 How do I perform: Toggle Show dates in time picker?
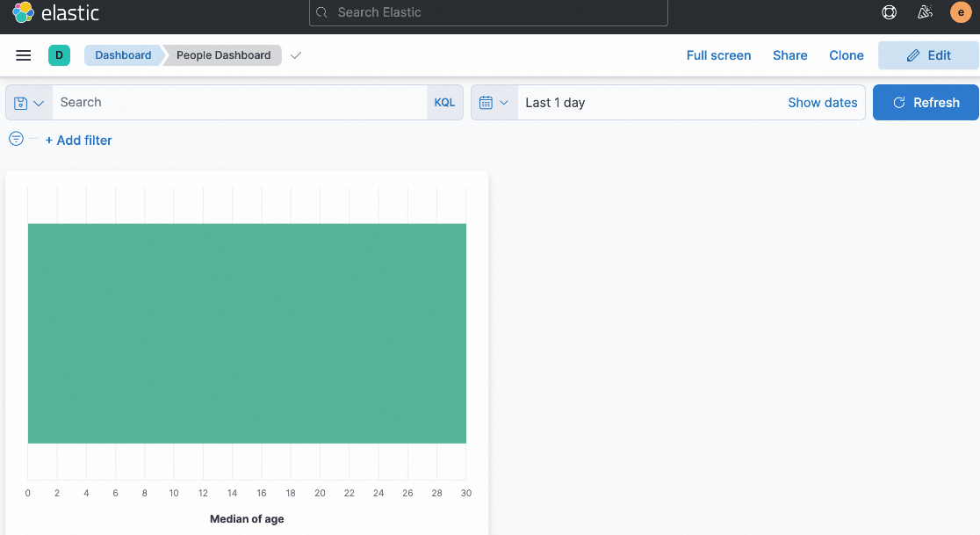click(x=822, y=103)
